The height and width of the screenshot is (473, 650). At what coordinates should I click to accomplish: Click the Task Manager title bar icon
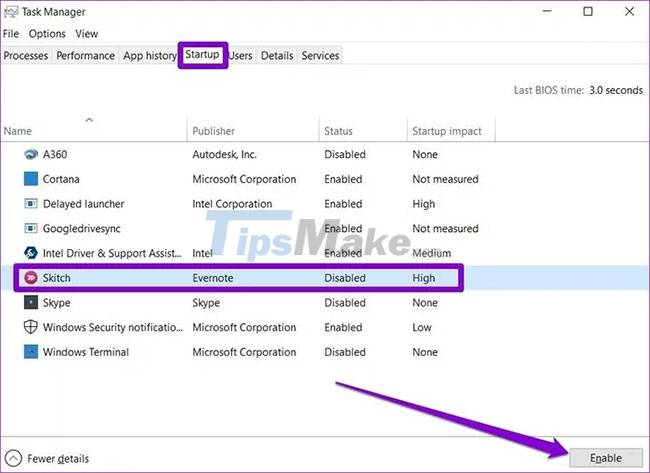pyautogui.click(x=11, y=12)
